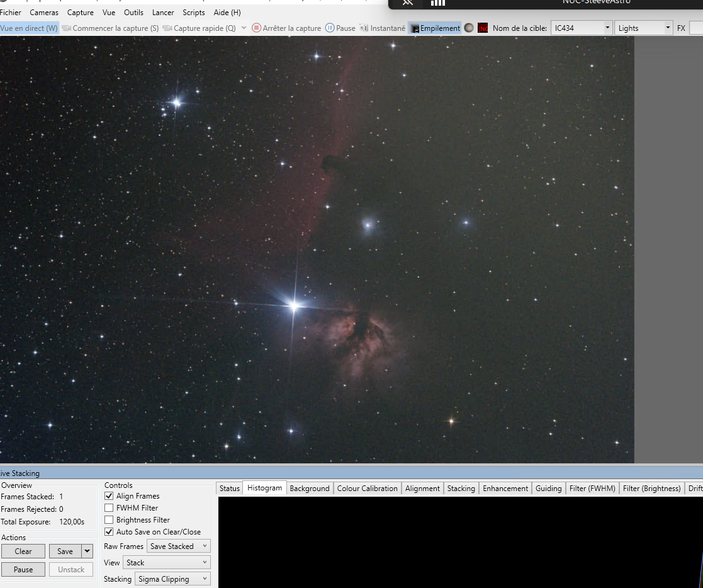Toggle the Empilement live stacking icon
703x588 pixels.
(x=415, y=28)
